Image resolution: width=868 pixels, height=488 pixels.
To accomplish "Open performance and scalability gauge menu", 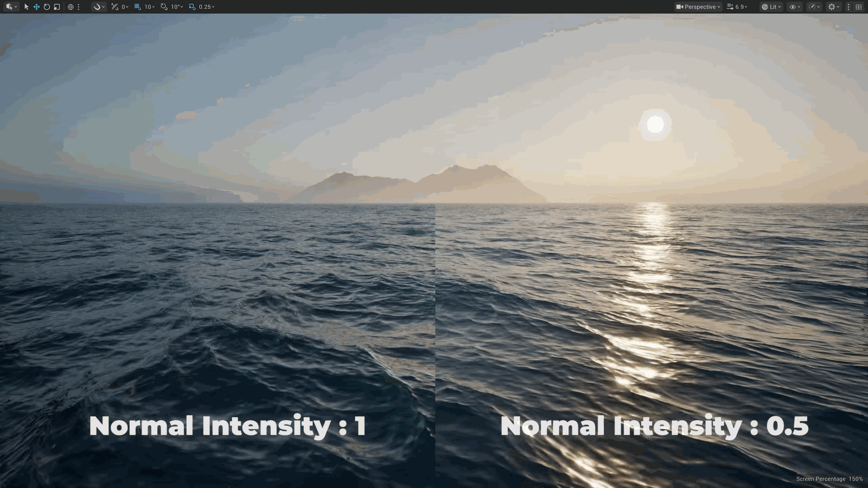I will (x=814, y=7).
